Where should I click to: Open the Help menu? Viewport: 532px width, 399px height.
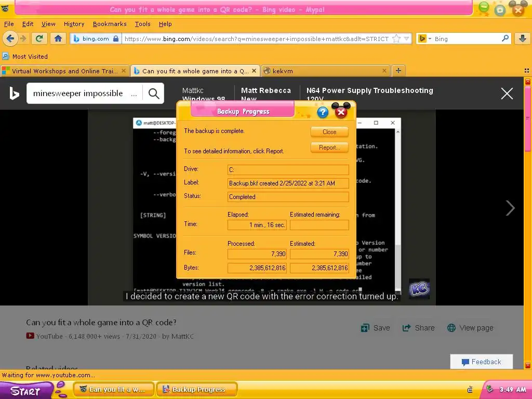click(x=165, y=24)
